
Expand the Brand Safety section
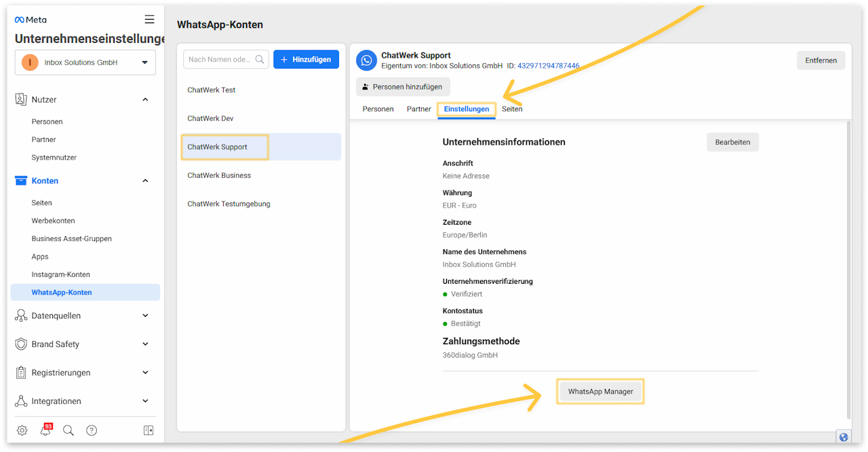[x=145, y=344]
